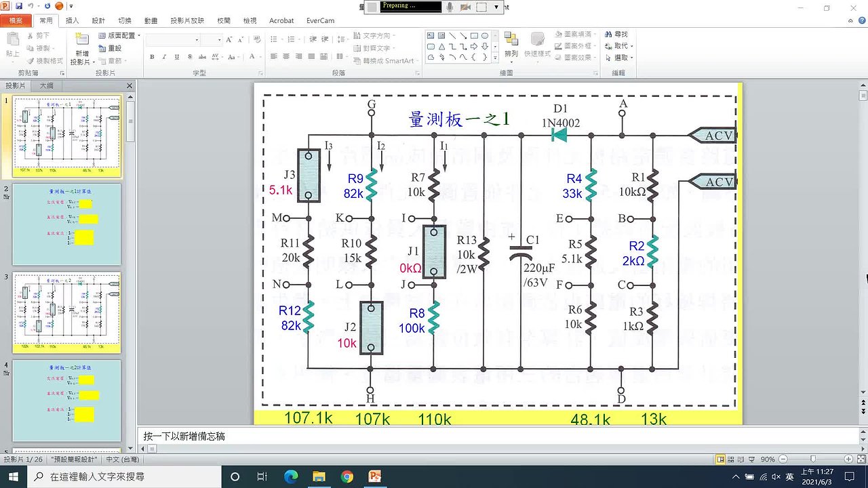
Task: Open Select (選取) dropdown
Action: [x=619, y=58]
